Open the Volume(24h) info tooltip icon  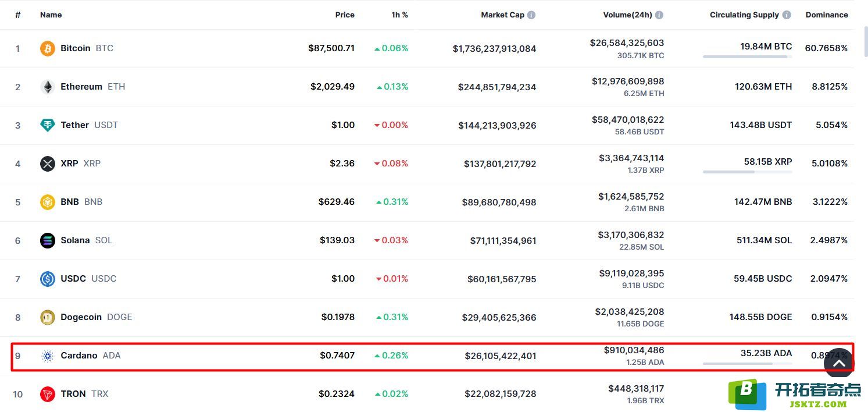[x=659, y=15]
